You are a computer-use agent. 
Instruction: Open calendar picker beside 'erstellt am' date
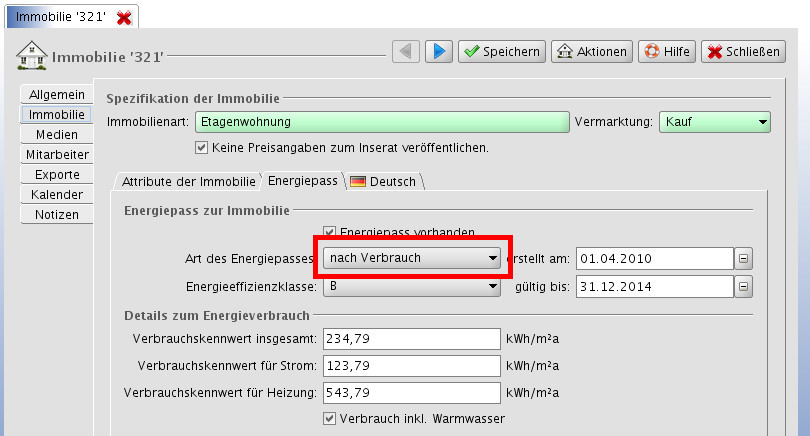[743, 258]
